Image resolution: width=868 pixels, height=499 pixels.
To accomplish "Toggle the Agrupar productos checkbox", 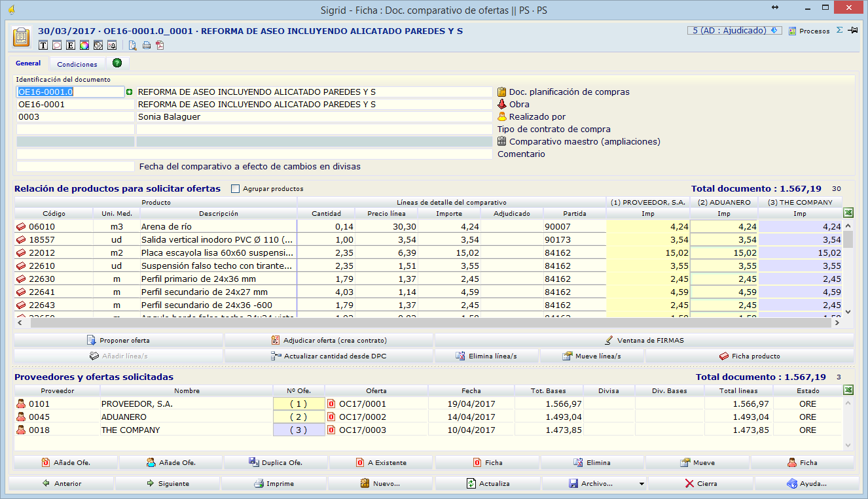I will pos(236,188).
